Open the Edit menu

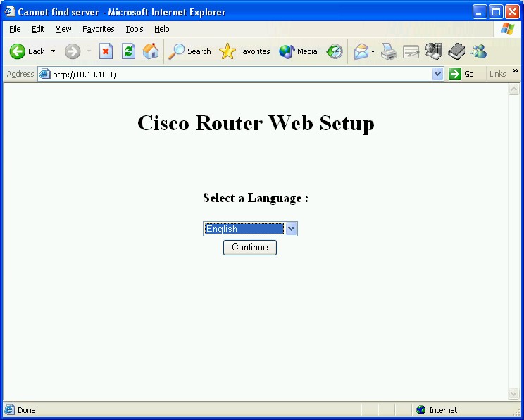coord(38,29)
